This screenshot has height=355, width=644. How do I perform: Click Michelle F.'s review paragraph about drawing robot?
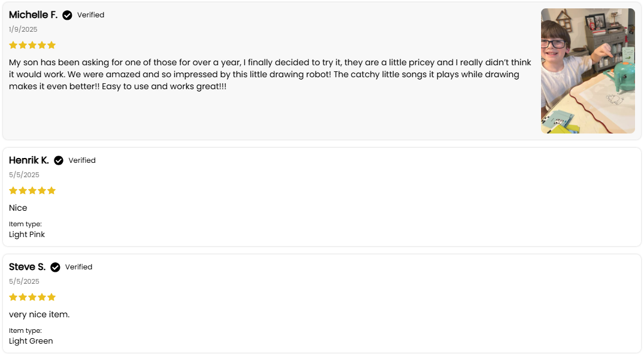point(271,74)
